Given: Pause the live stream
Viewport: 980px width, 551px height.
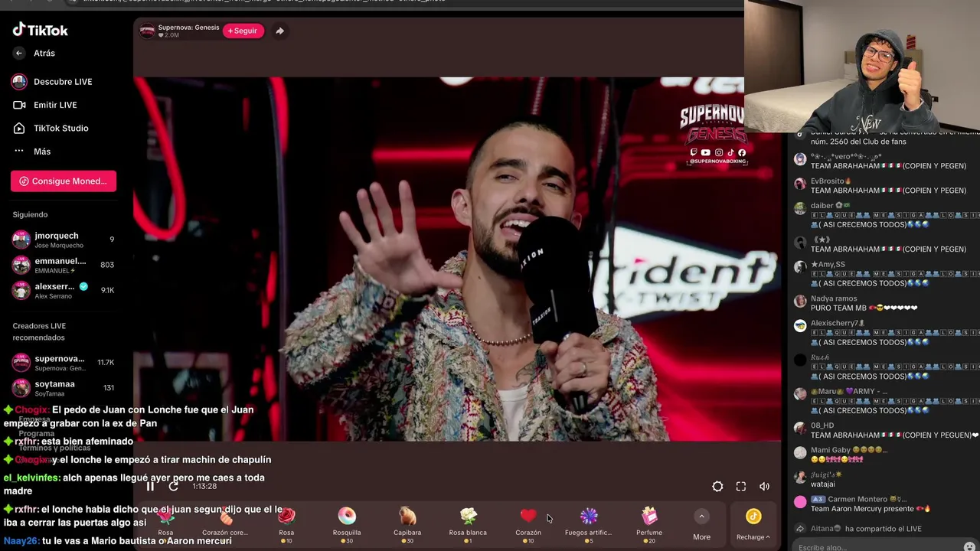Looking at the screenshot, I should (150, 486).
